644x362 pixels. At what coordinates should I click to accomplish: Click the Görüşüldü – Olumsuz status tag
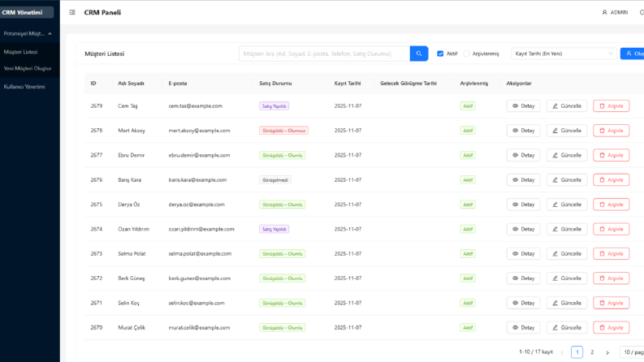pos(283,131)
